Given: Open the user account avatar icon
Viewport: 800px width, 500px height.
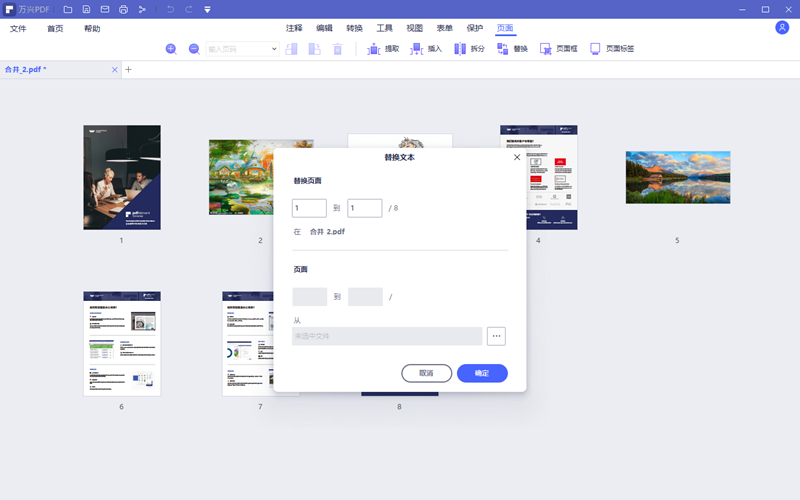Looking at the screenshot, I should point(782,28).
